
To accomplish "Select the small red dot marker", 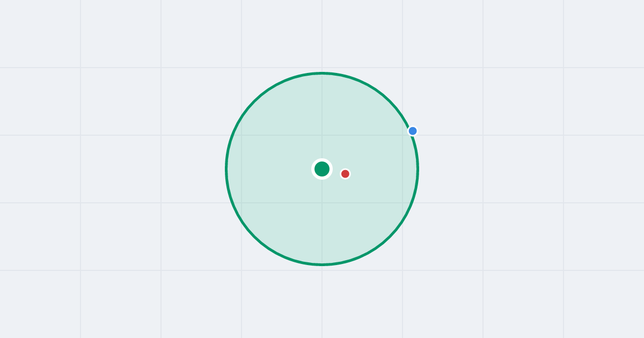I will [x=345, y=174].
